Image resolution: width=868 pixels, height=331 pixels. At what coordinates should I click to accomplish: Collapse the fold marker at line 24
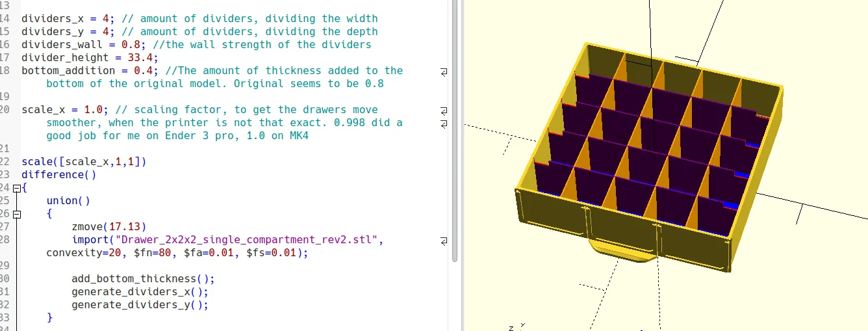click(17, 188)
